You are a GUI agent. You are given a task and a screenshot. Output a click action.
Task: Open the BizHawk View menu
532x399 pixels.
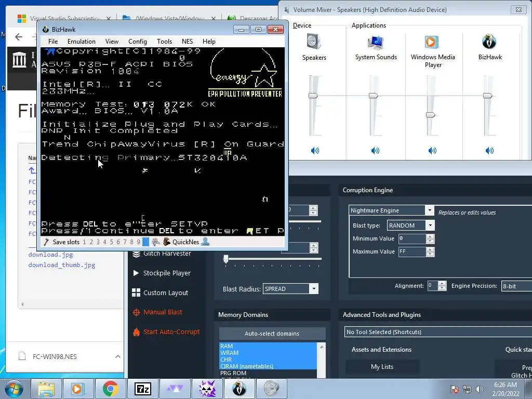tap(112, 42)
